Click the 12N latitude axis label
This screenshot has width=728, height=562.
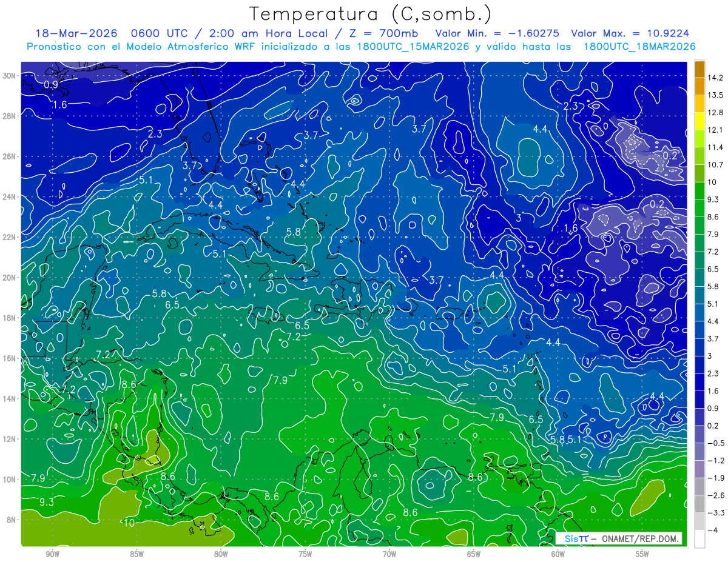click(10, 439)
